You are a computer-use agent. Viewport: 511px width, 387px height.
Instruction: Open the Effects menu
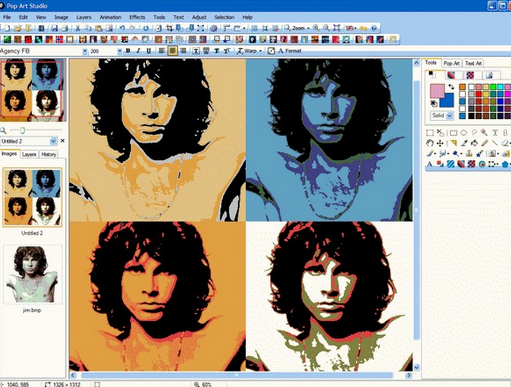pos(137,17)
